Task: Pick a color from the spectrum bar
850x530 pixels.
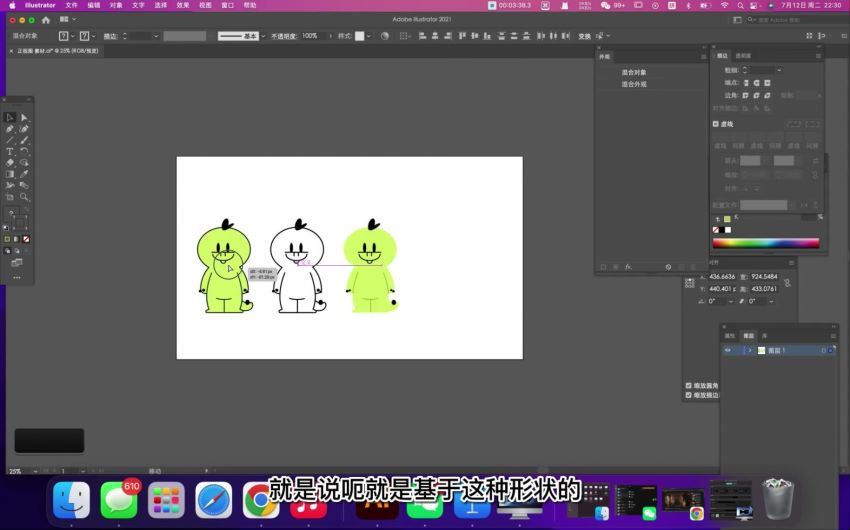Action: 765,243
